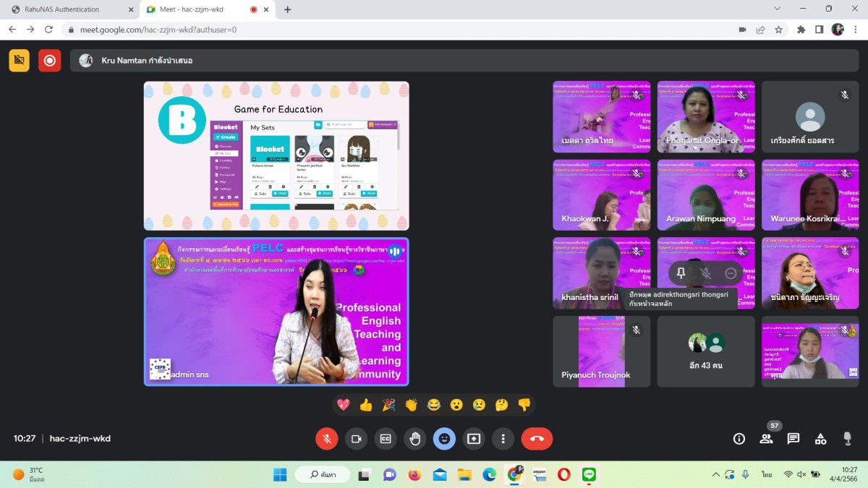Select the Blooket presentation tile

click(276, 155)
